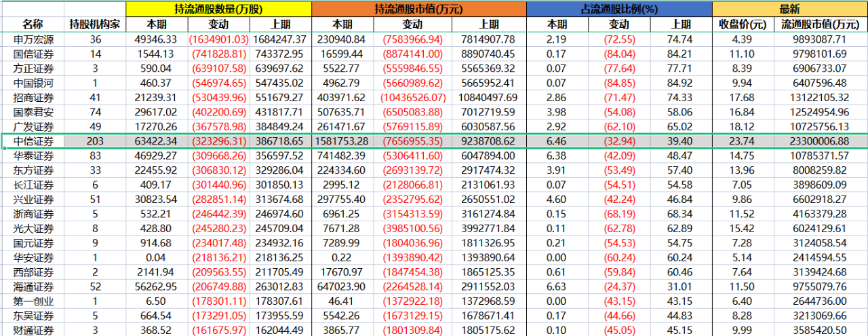Select the 中国银河 name cell
The width and height of the screenshot is (868, 336).
coord(33,83)
